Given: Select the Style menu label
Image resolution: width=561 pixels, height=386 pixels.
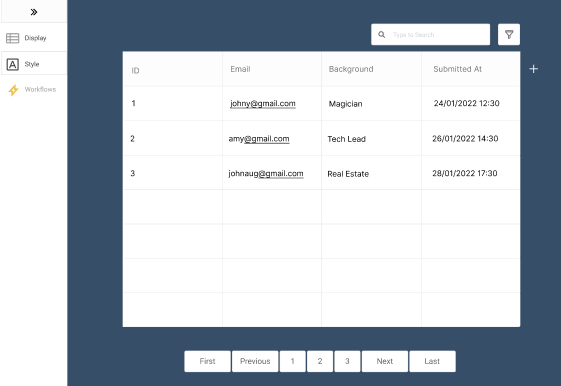Looking at the screenshot, I should coord(32,64).
